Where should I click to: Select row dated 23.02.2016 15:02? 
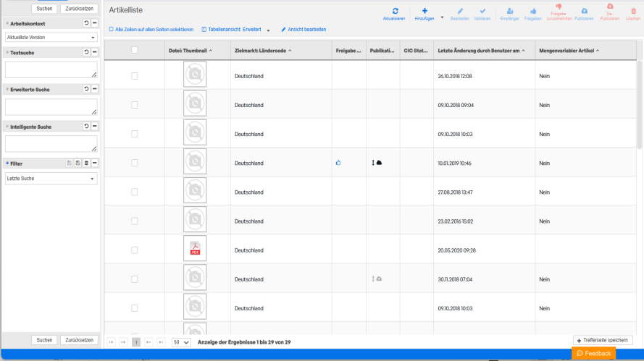(134, 221)
